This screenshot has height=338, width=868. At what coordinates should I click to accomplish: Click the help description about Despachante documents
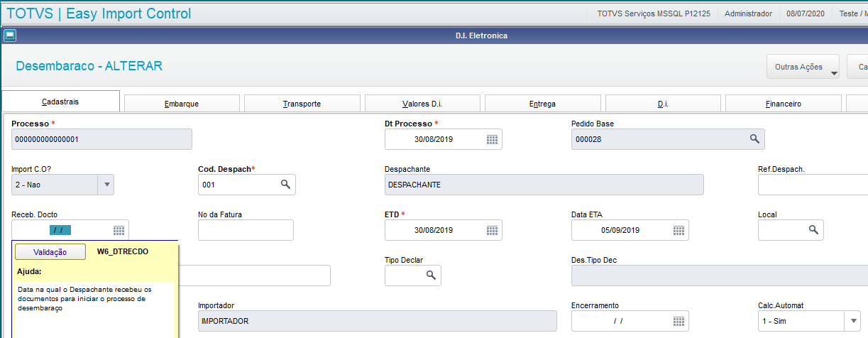(84, 299)
